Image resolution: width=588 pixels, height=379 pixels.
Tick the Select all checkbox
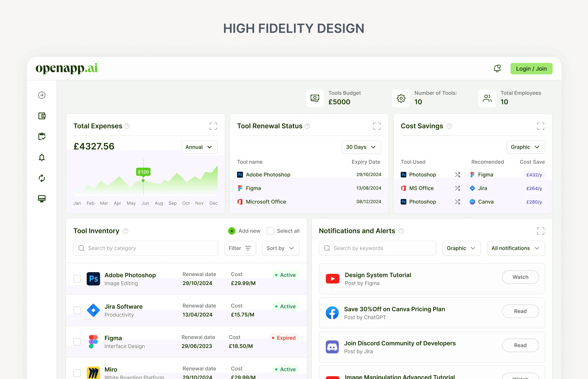[x=270, y=231]
